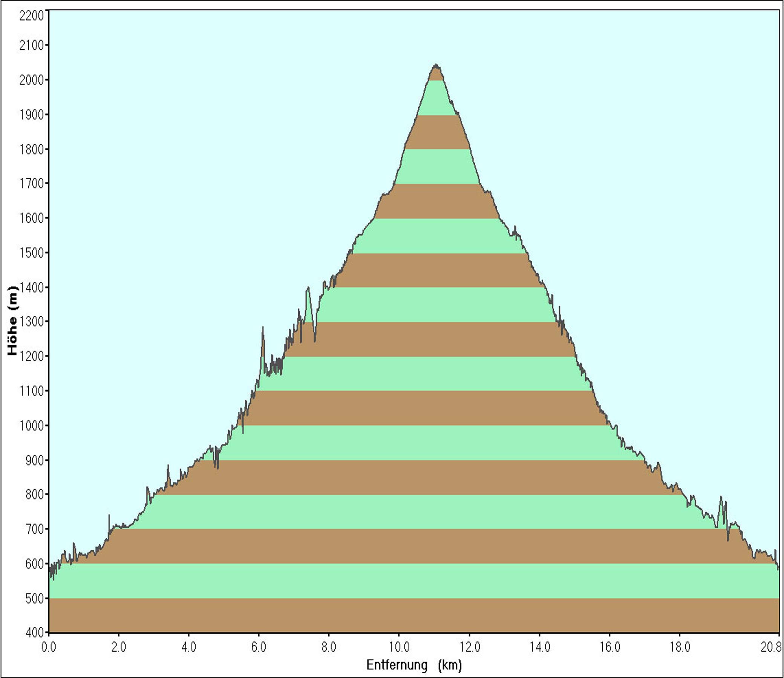This screenshot has width=784, height=678.
Task: Click the 4.0 km distance label
Action: [x=188, y=647]
